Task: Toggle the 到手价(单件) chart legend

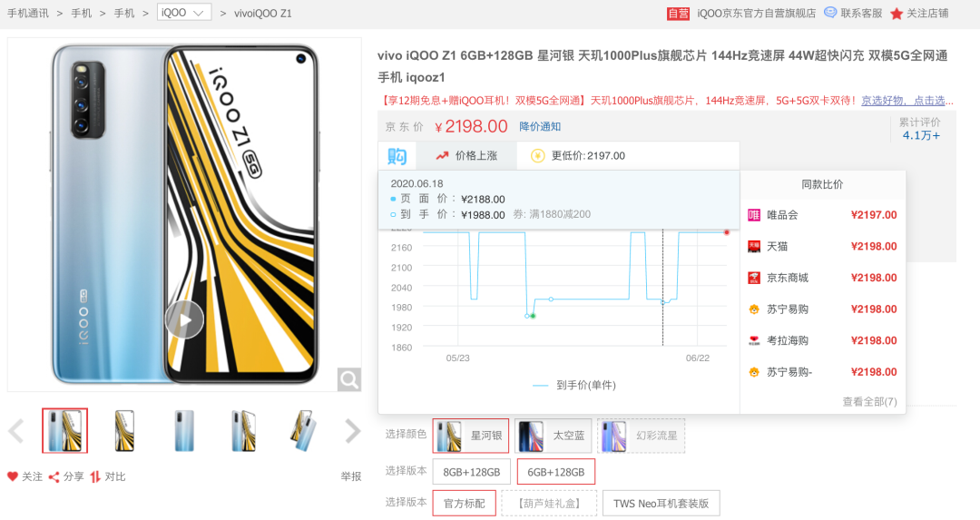Action: (573, 385)
